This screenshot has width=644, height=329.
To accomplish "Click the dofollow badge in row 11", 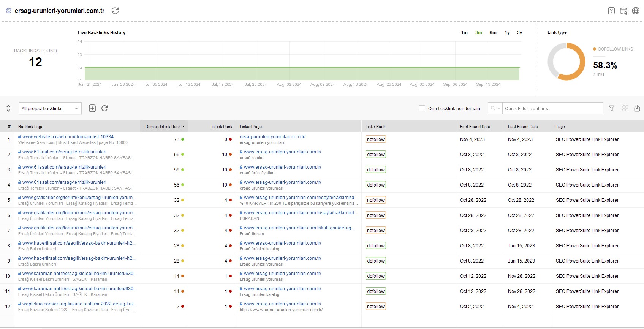I will pos(376,291).
